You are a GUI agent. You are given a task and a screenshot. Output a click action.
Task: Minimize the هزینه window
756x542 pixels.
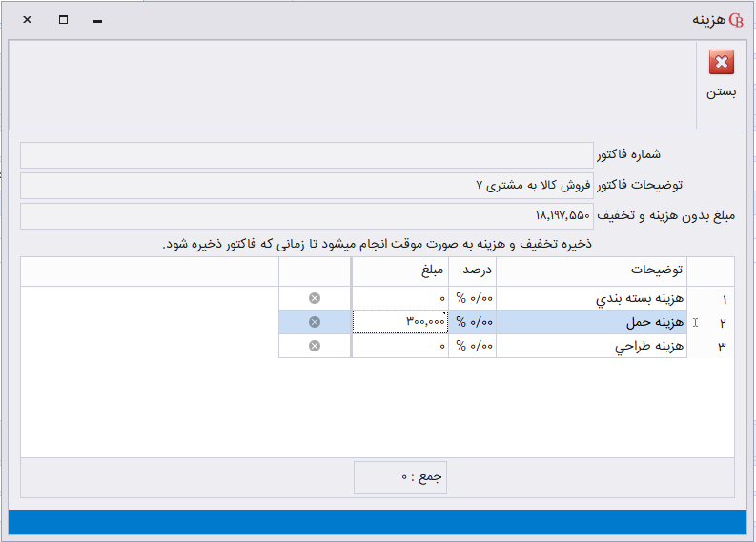[97, 20]
